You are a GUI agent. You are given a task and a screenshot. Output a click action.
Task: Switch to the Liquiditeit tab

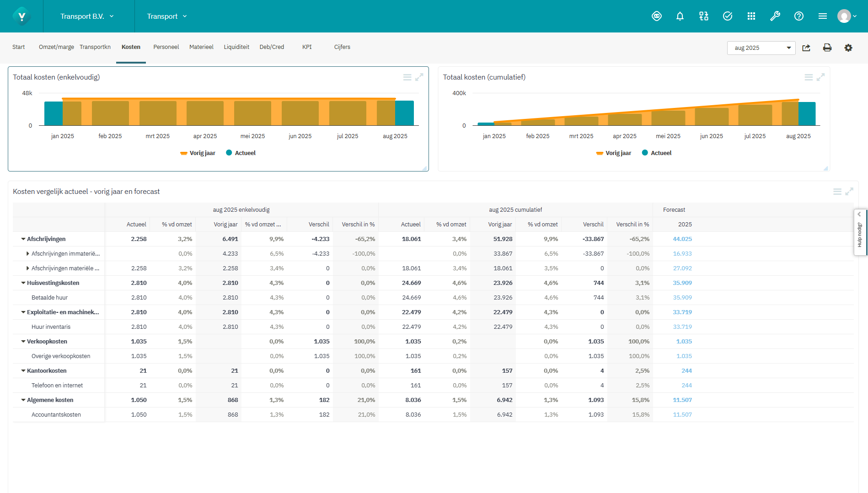click(x=236, y=47)
